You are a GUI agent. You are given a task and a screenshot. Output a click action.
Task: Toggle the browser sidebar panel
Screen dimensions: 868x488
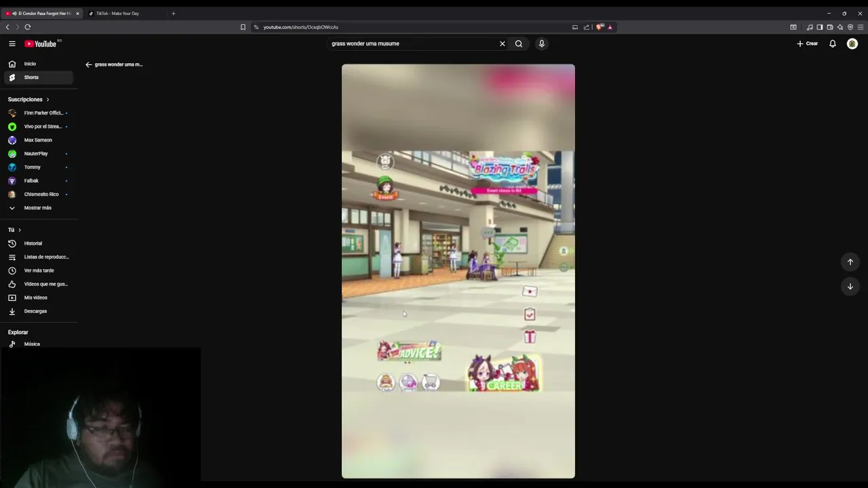(819, 27)
